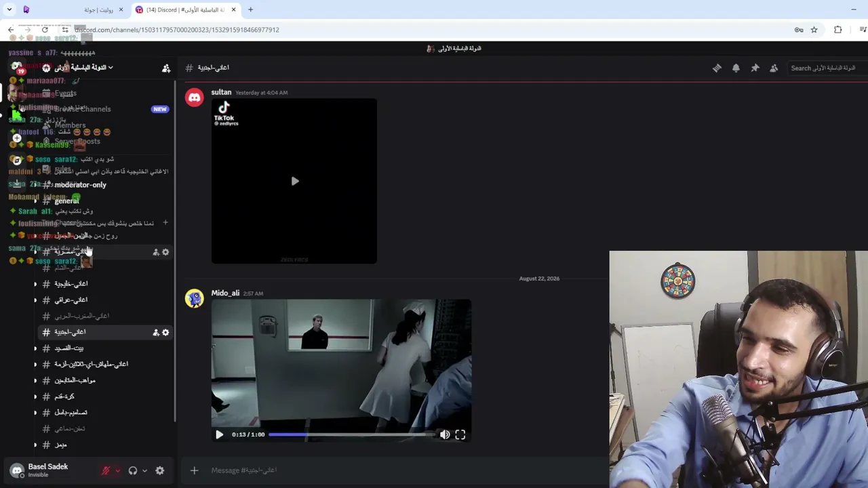Mute the video with the volume icon
The image size is (868, 488).
[445, 434]
